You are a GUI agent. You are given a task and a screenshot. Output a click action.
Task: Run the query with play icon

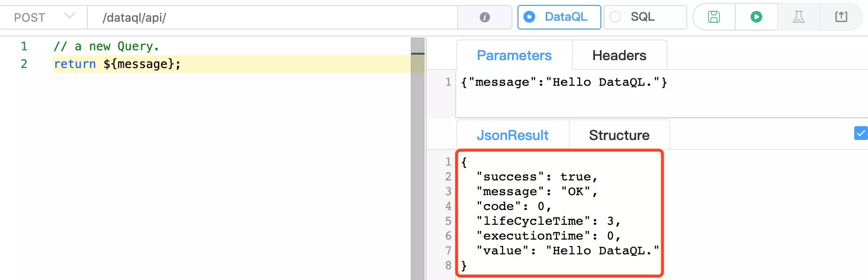pos(756,17)
